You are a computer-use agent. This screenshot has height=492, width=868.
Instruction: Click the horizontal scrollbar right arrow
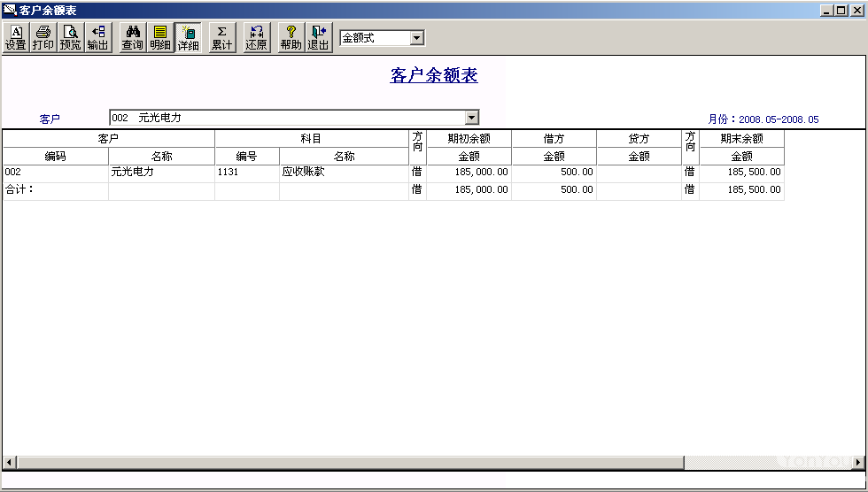tap(858, 462)
